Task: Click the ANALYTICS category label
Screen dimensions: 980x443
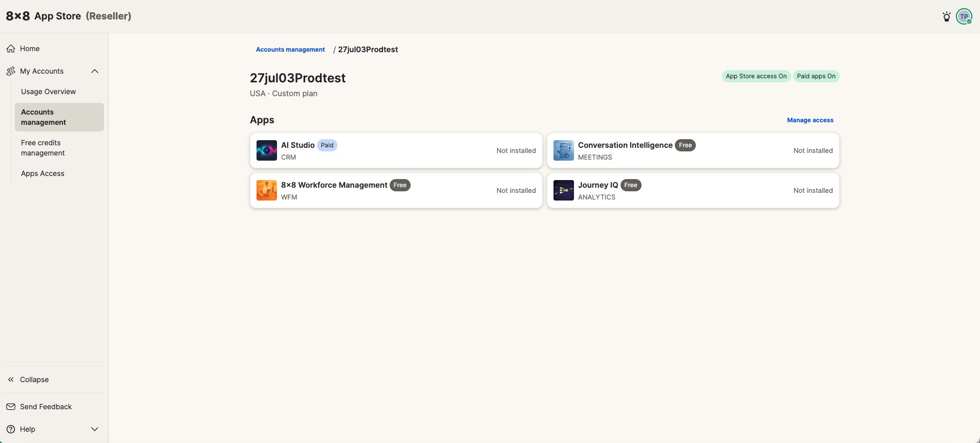Action: (596, 197)
